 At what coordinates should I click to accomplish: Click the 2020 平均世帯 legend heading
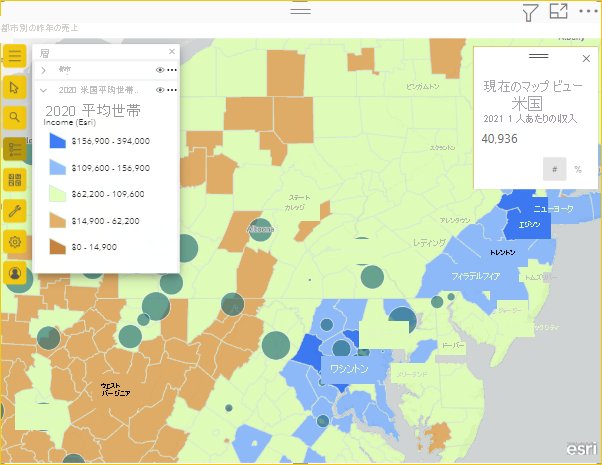pos(93,111)
